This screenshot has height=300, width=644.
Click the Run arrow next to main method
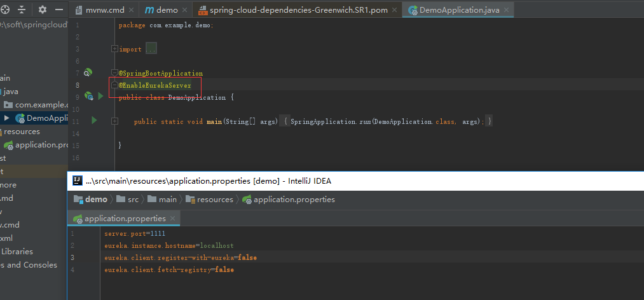click(95, 120)
